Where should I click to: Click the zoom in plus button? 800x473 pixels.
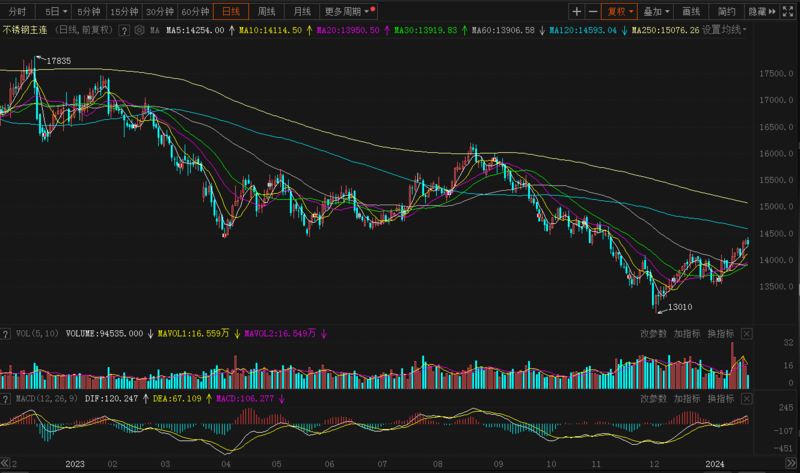coord(577,12)
